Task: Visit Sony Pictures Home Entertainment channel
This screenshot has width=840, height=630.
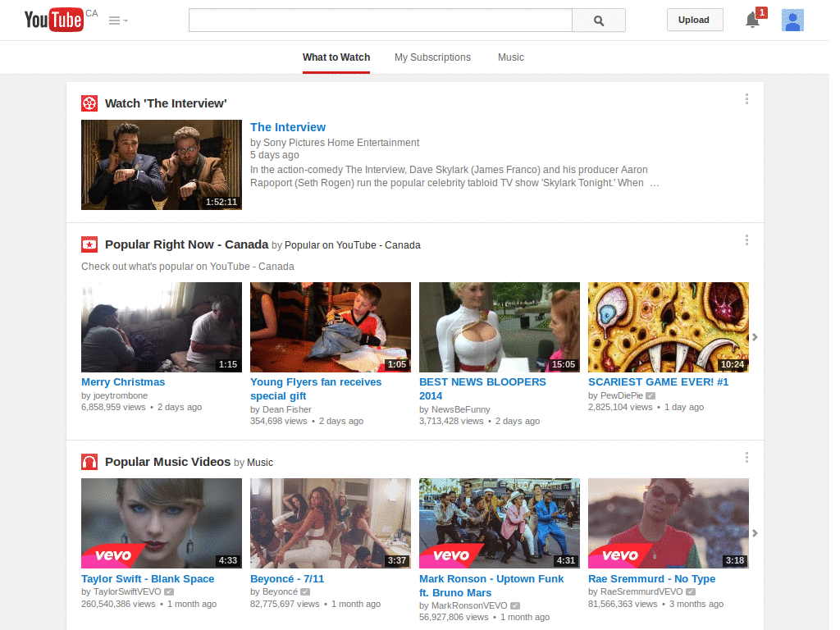Action: click(341, 143)
